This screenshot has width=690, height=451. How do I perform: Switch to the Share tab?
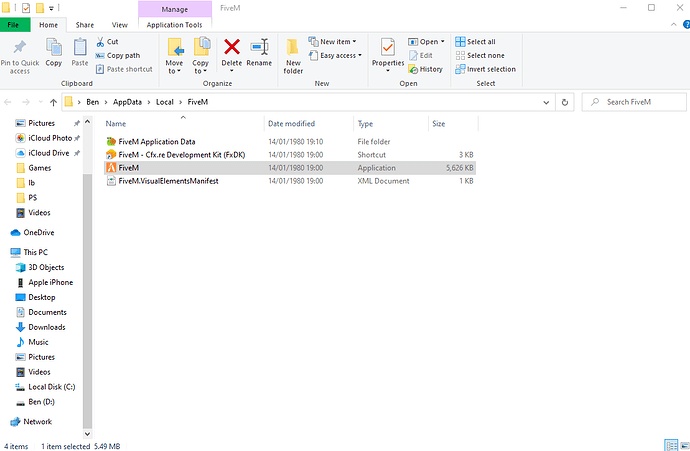pos(84,25)
